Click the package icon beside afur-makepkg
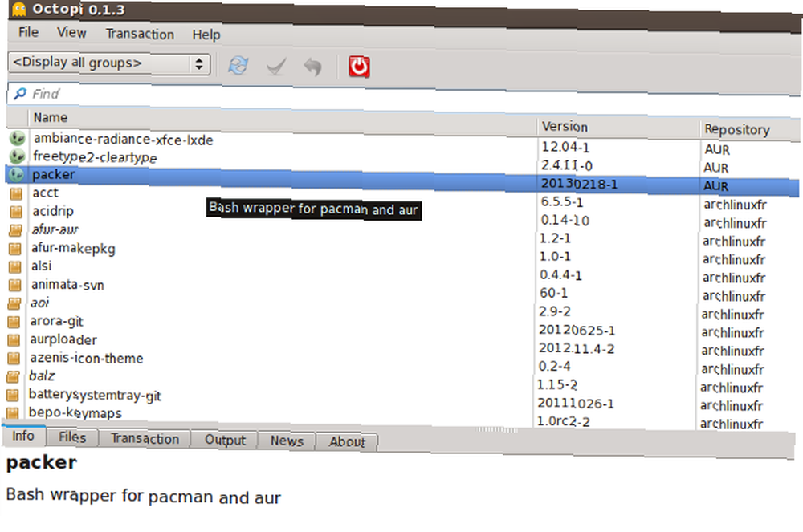 [15, 249]
